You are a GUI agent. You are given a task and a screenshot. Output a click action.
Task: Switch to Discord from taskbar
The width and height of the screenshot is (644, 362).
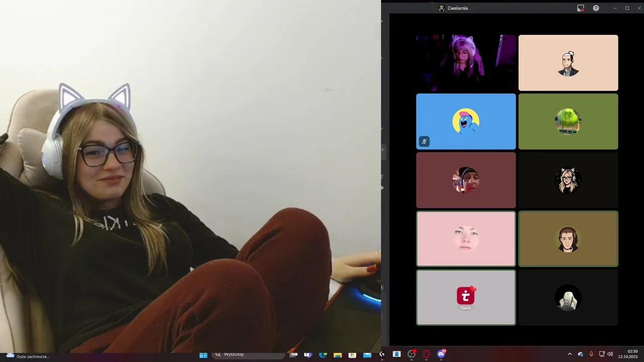[441, 354]
